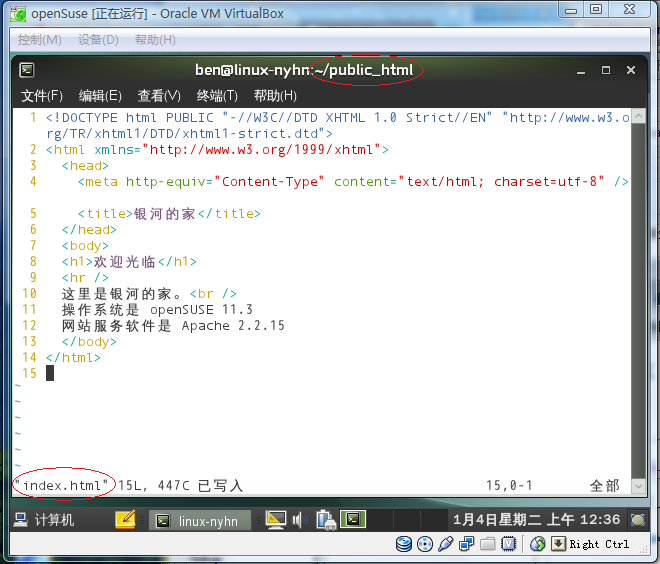This screenshot has width=660, height=564.
Task: Open VirtualBox 设备(D) menu
Action: tap(98, 40)
